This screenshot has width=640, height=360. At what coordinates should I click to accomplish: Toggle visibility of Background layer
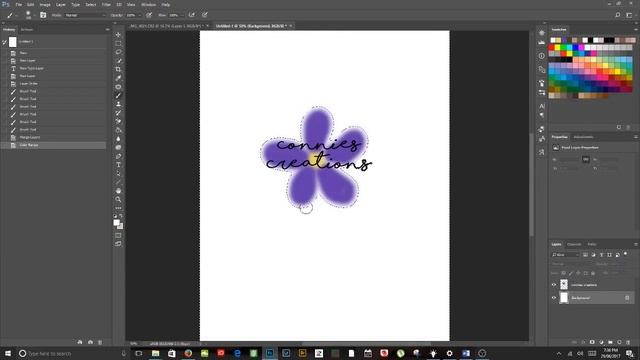(554, 298)
